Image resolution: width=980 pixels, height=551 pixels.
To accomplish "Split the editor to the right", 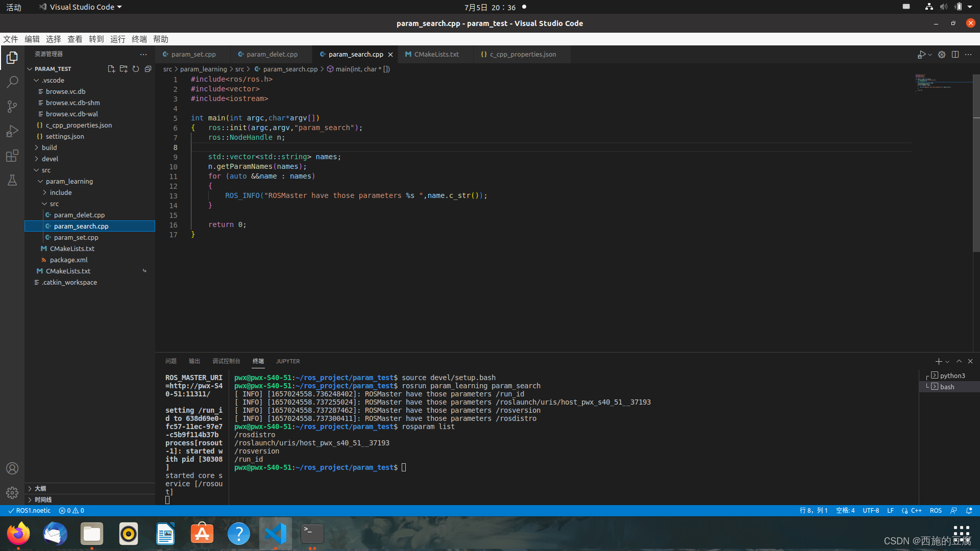I will (955, 55).
